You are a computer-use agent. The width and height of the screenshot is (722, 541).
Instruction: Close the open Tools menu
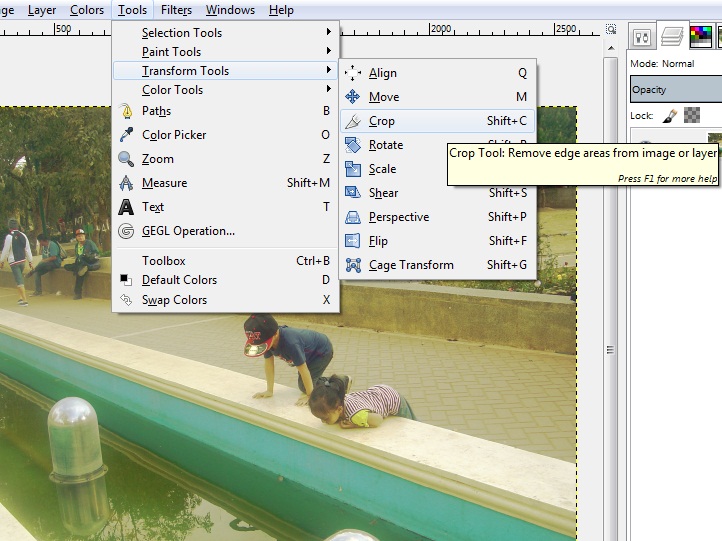(x=132, y=10)
